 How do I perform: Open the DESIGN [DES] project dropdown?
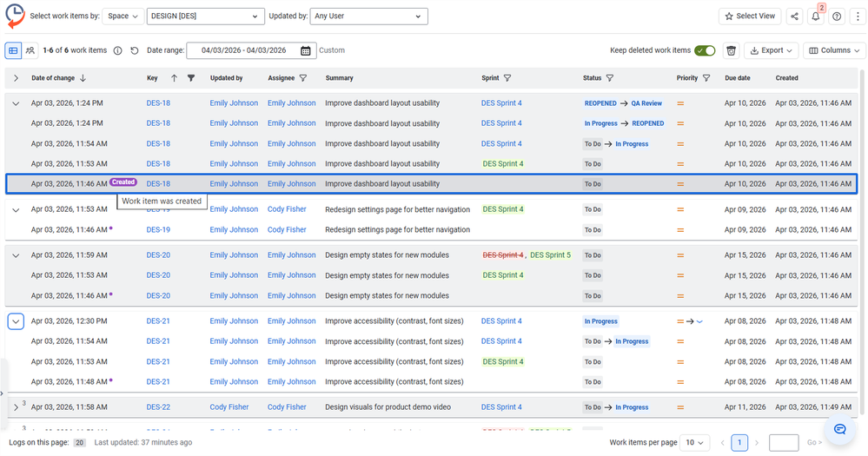click(x=205, y=16)
